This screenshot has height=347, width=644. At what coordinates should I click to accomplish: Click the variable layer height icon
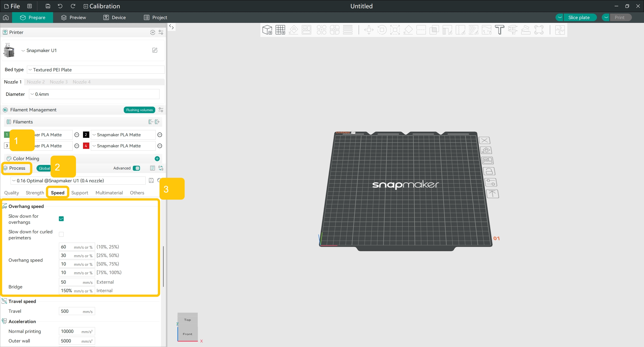click(348, 30)
